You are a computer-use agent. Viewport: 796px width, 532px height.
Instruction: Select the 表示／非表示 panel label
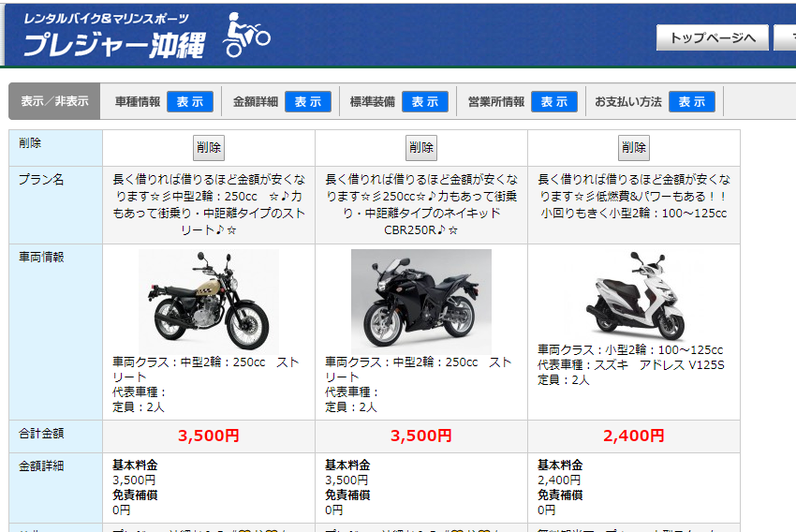pyautogui.click(x=54, y=101)
